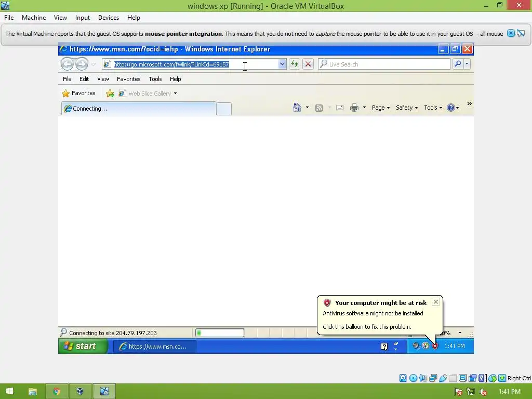This screenshot has height=399, width=532.
Task: Click msn.com taskbar button in XP
Action: point(155,347)
